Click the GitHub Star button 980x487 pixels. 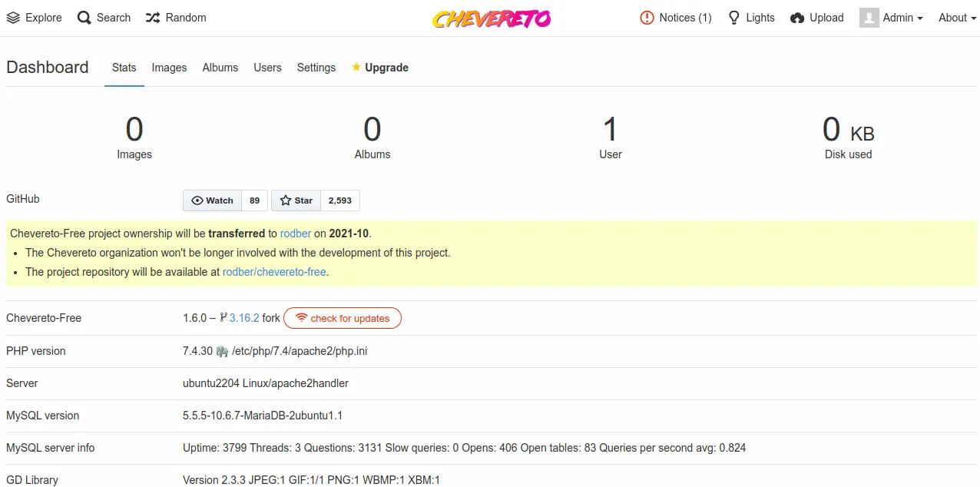pyautogui.click(x=296, y=200)
